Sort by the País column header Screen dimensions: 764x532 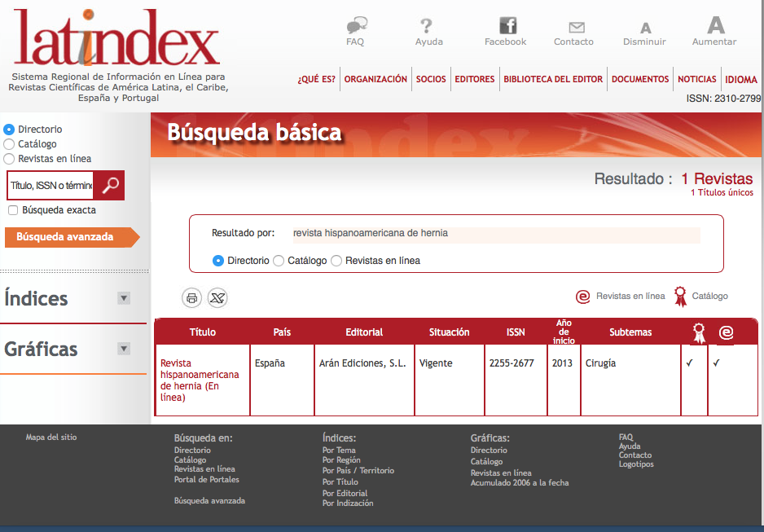pos(282,332)
